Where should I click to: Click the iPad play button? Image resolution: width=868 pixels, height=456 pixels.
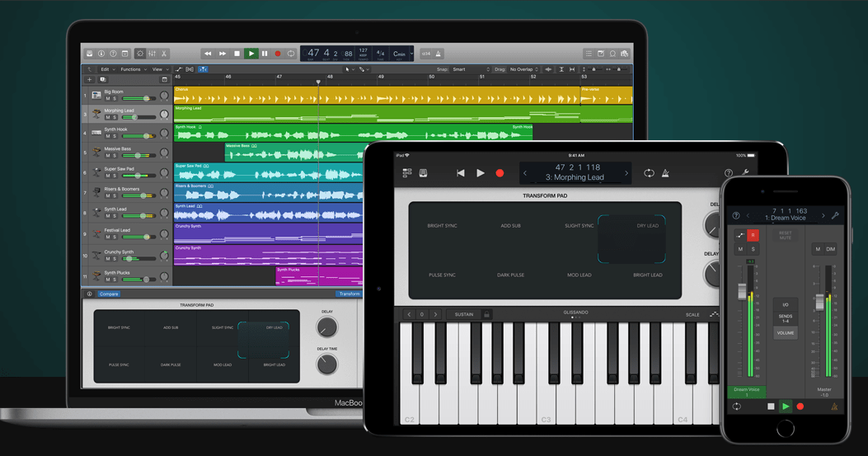tap(481, 173)
